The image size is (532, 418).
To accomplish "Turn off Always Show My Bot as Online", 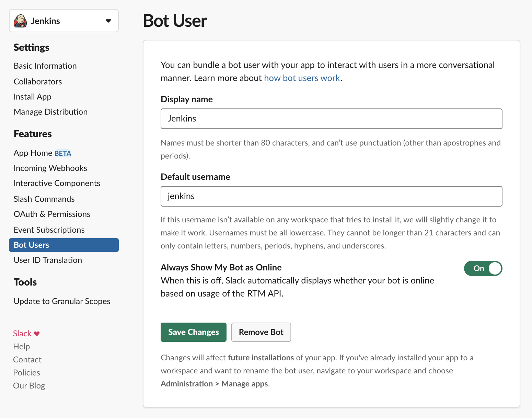I will 483,268.
